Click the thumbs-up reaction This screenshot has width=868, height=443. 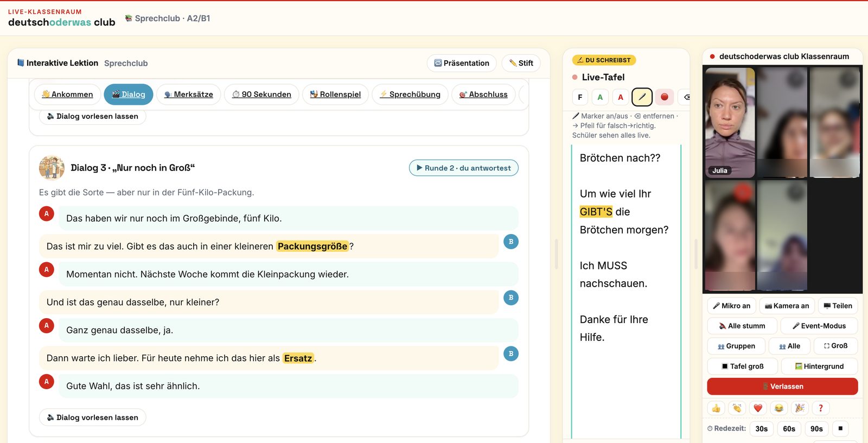(716, 408)
